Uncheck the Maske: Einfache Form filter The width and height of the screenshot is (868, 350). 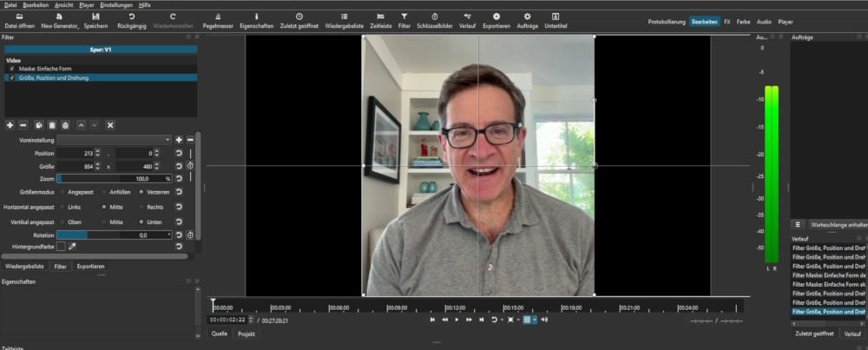(x=12, y=69)
